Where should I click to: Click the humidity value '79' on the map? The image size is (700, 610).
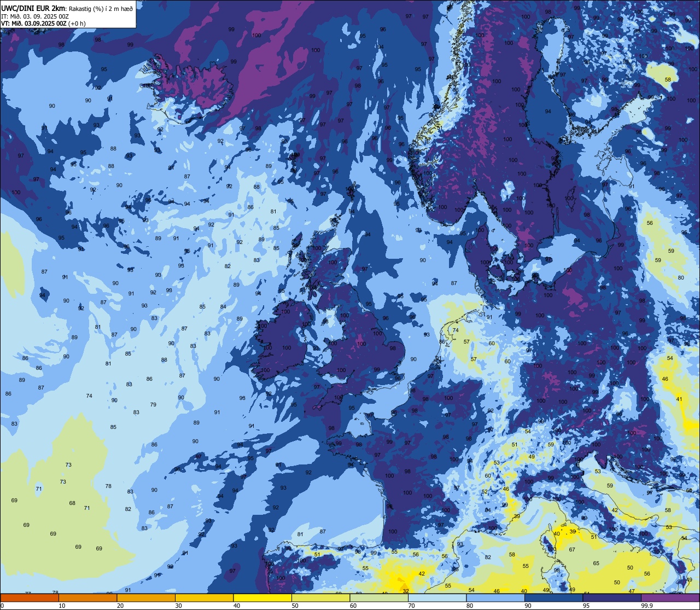[153, 405]
